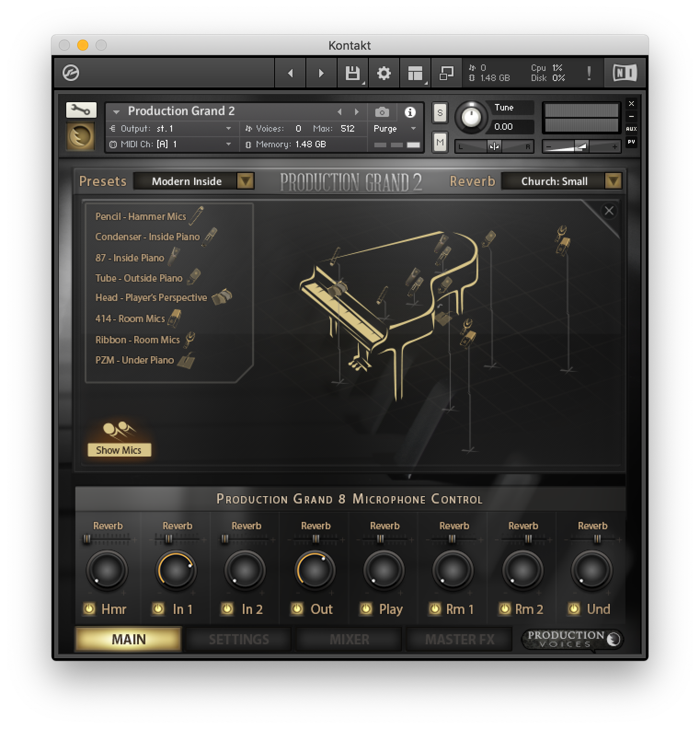This screenshot has height=729, width=700.
Task: Click the Native Instruments NI logo
Action: click(x=625, y=73)
